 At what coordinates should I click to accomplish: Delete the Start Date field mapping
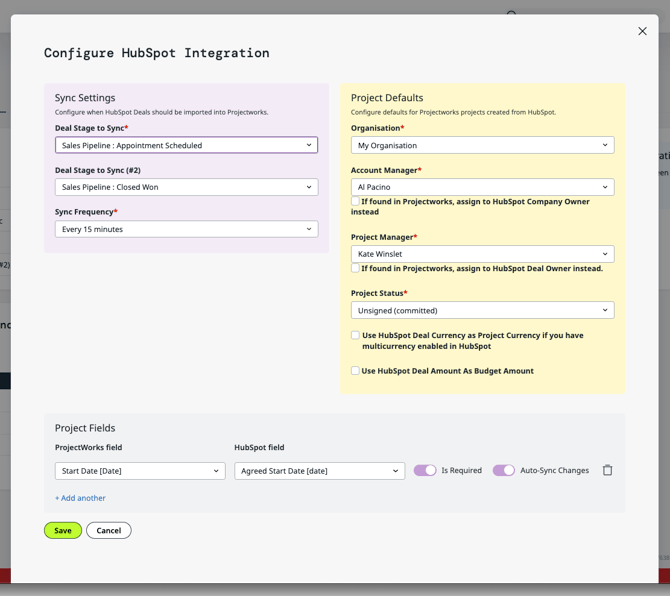tap(607, 470)
